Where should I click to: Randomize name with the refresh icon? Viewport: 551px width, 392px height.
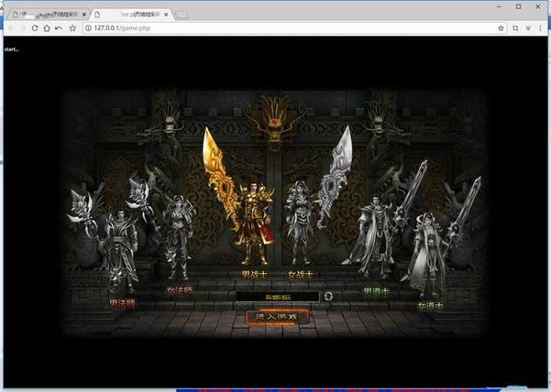[x=328, y=297]
